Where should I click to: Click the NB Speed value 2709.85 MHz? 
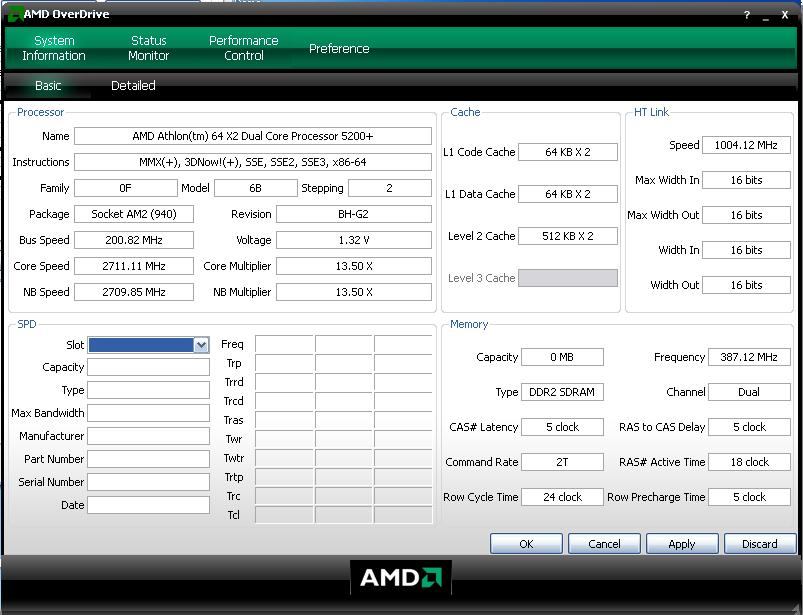[134, 292]
